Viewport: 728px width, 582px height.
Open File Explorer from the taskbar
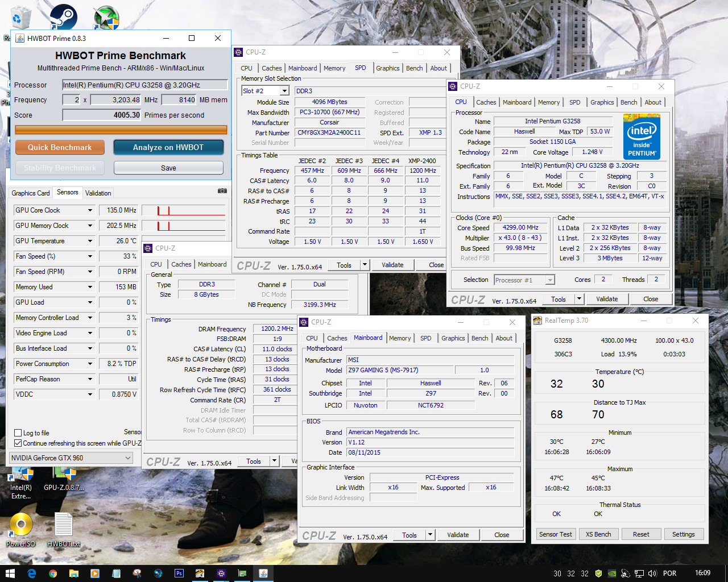click(74, 573)
